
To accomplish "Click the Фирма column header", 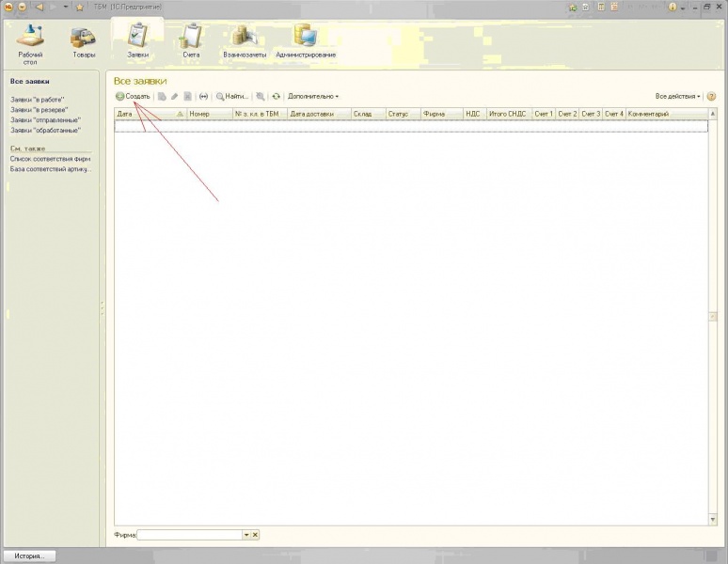I will 442,114.
